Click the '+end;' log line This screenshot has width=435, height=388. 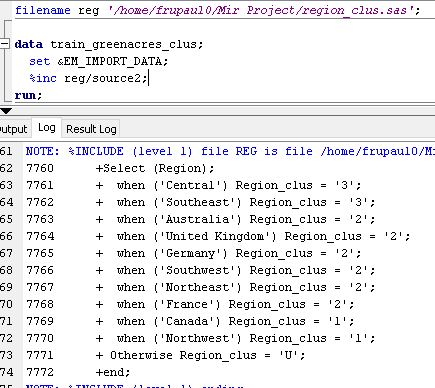click(113, 372)
